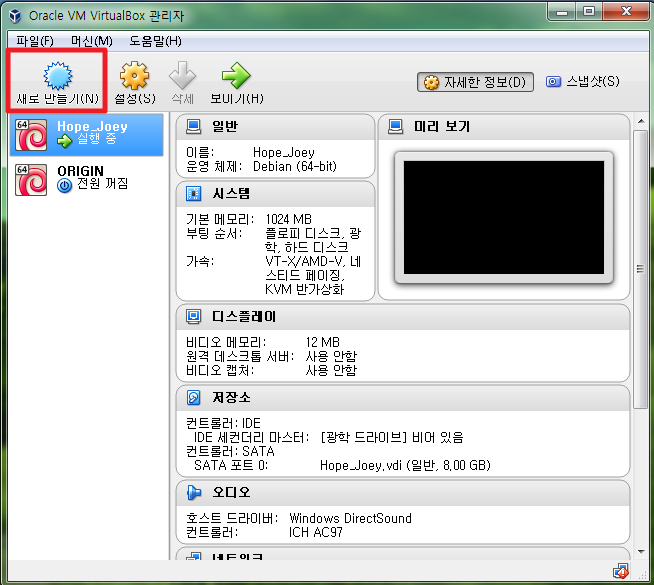Select the ORIGIN virtual machine
This screenshot has width=654, height=585.
86,180
